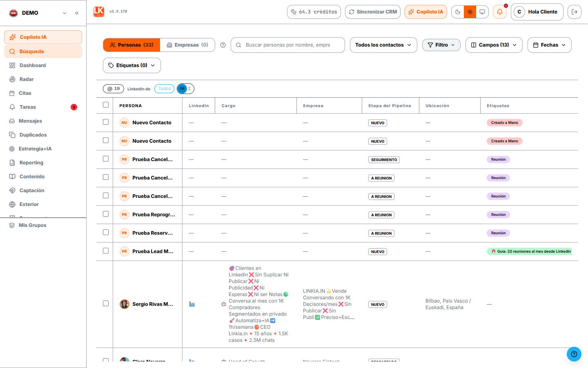The width and height of the screenshot is (588, 368).
Task: Open the Etiquetas (0) dropdown
Action: coord(132,65)
